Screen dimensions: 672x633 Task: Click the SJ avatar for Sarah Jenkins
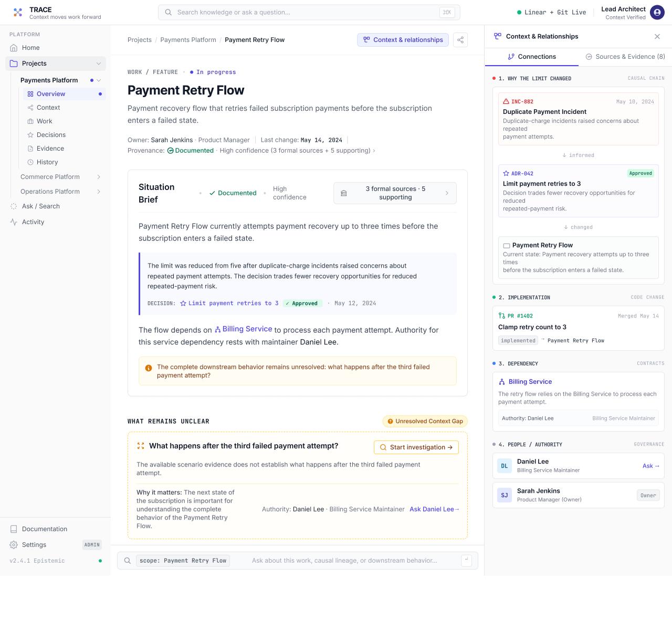(505, 495)
